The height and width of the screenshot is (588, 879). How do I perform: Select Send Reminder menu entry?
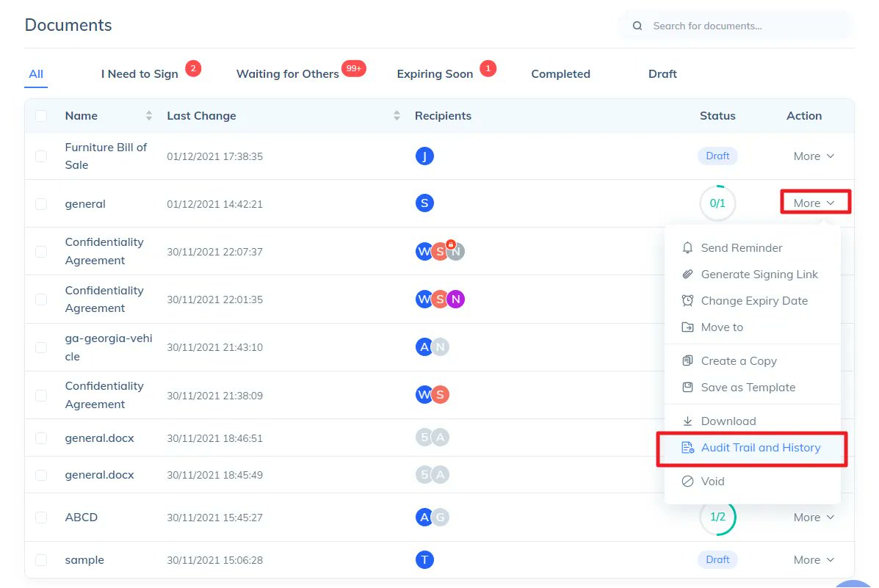click(x=752, y=248)
